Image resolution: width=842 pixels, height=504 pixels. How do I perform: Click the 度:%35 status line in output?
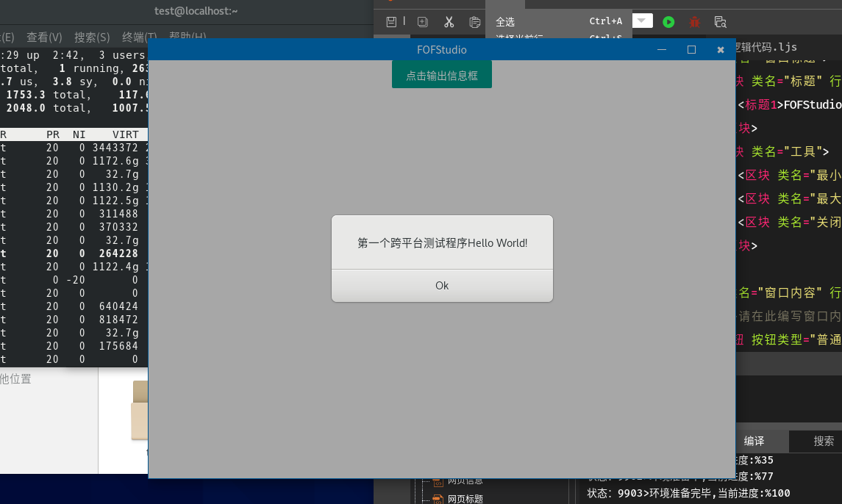755,460
